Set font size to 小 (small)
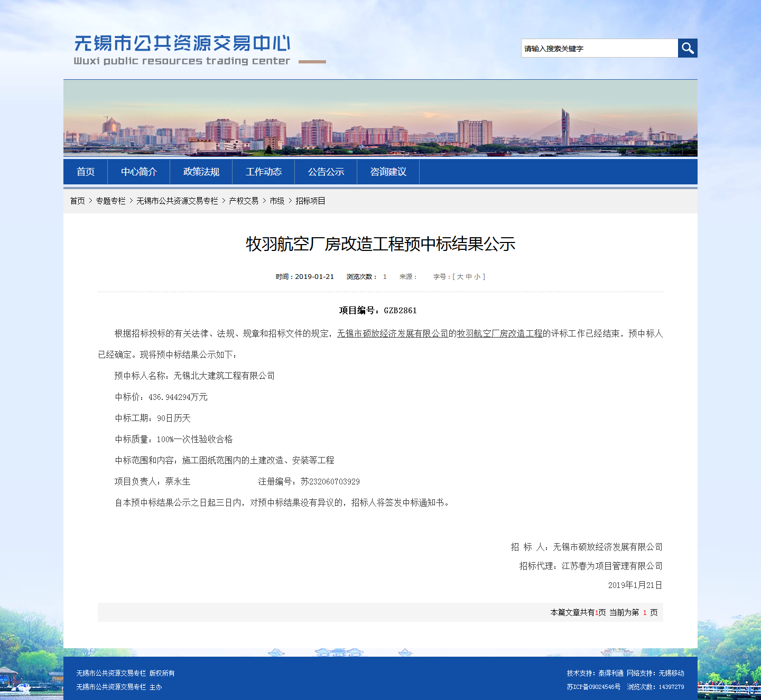The image size is (761, 700). [477, 277]
